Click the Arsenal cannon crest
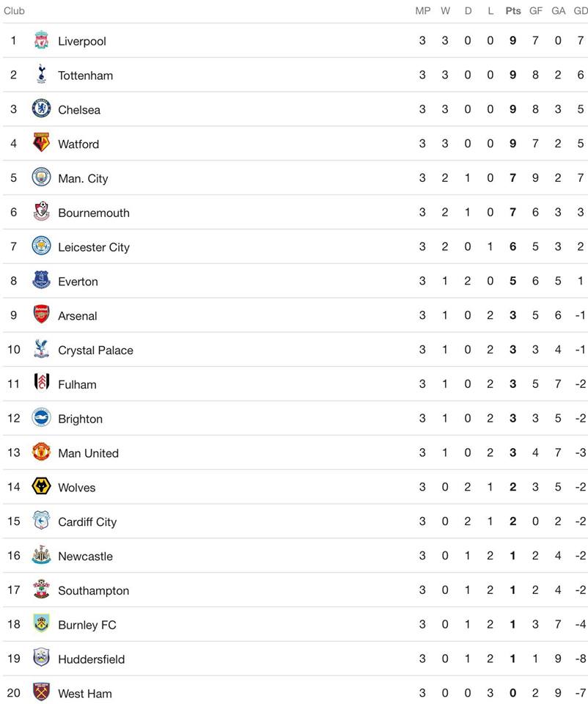The height and width of the screenshot is (704, 588). pos(41,315)
